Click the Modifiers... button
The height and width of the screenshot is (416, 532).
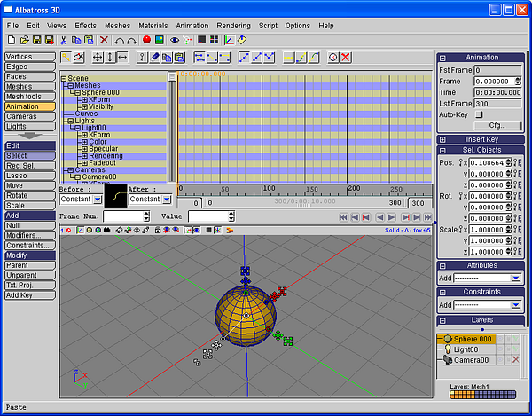coord(30,235)
